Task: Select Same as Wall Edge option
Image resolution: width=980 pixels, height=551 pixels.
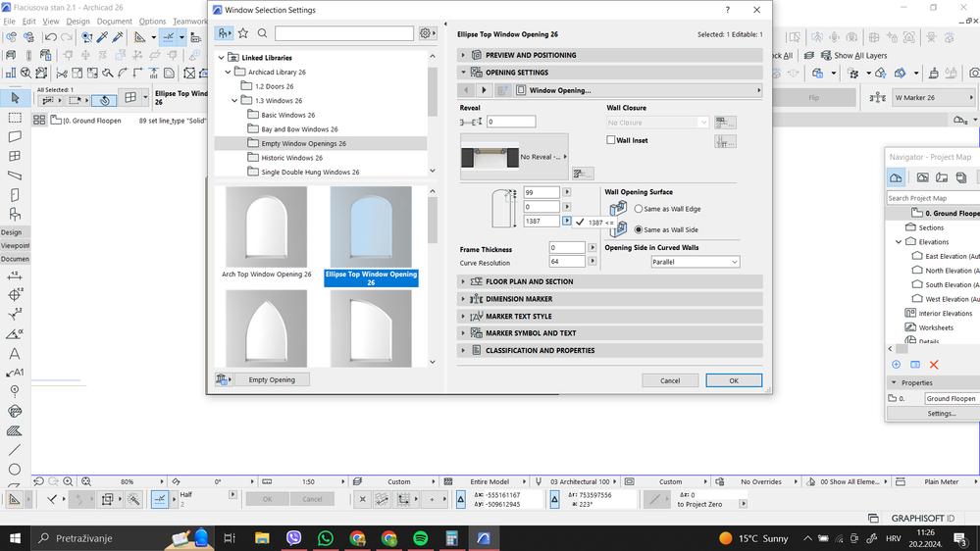Action: click(639, 209)
